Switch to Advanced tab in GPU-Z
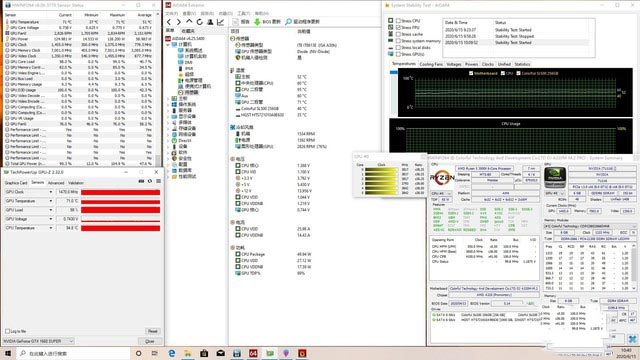The width and height of the screenshot is (640, 360). coord(56,183)
